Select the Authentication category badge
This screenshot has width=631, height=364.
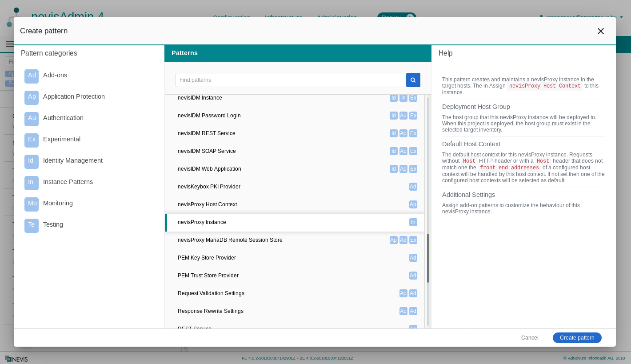pos(32,119)
